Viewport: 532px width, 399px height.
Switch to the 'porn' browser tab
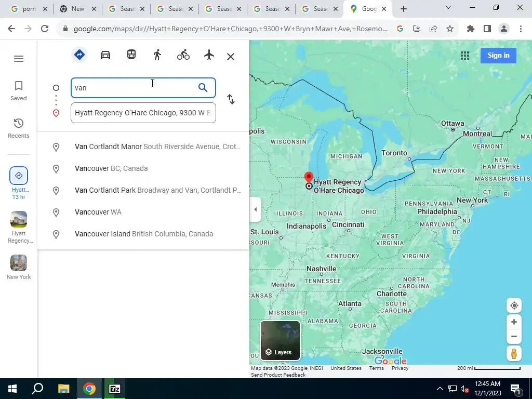pos(29,9)
